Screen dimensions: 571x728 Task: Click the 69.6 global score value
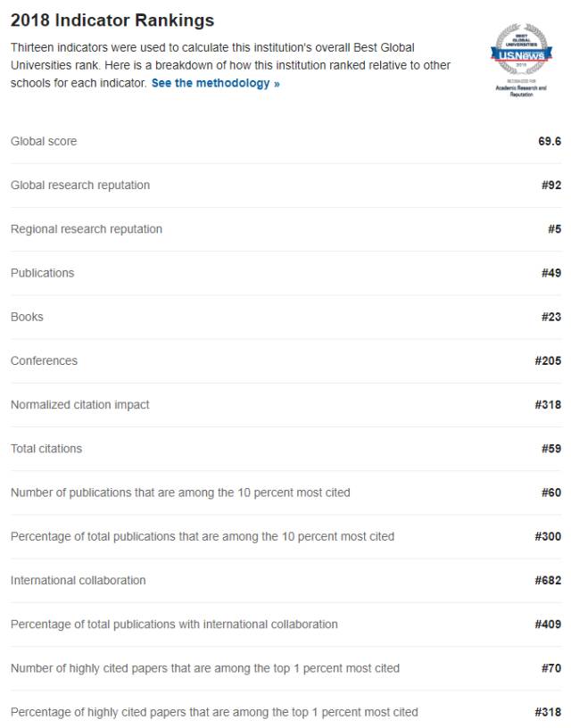(x=550, y=141)
